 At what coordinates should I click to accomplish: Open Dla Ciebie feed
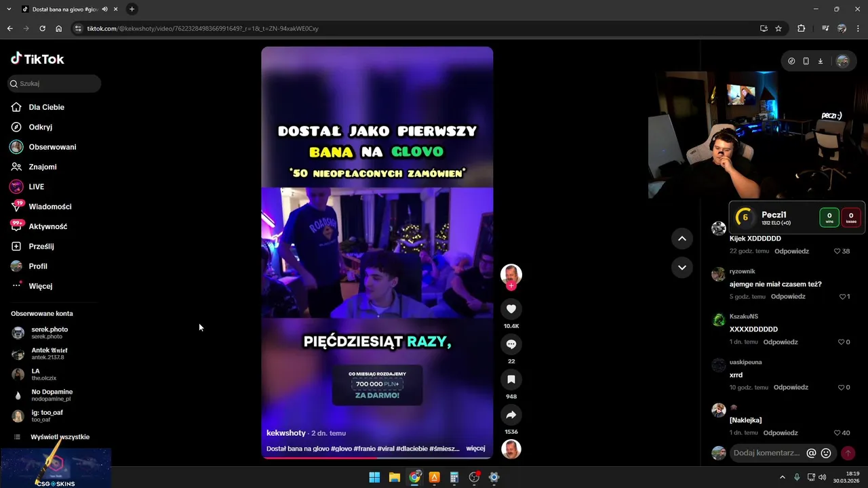tap(46, 107)
